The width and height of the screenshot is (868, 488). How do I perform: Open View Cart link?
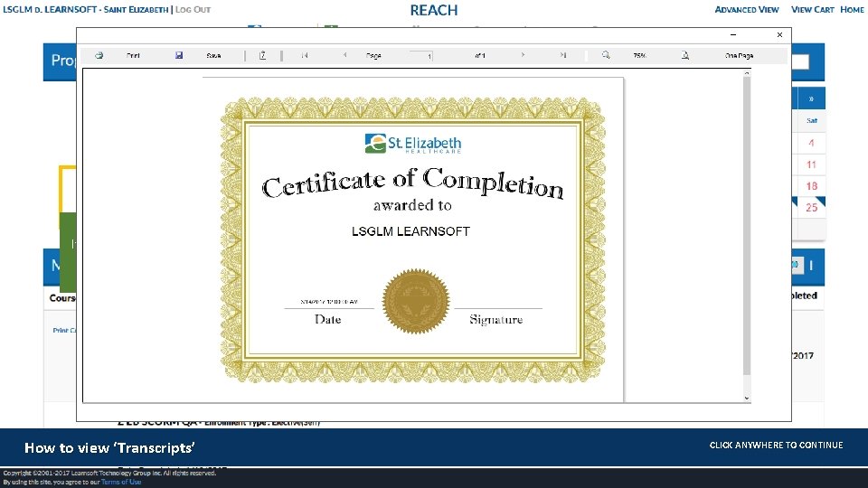point(813,9)
